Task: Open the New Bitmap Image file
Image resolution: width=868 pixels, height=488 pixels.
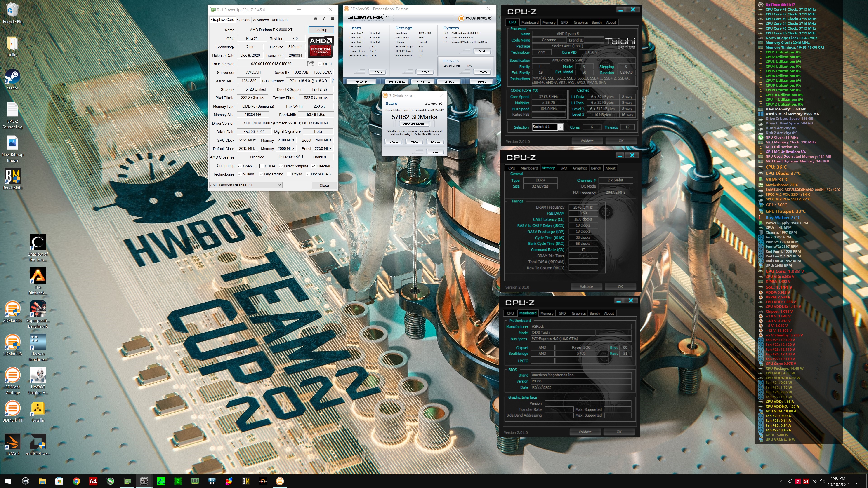Action: pos(12,149)
